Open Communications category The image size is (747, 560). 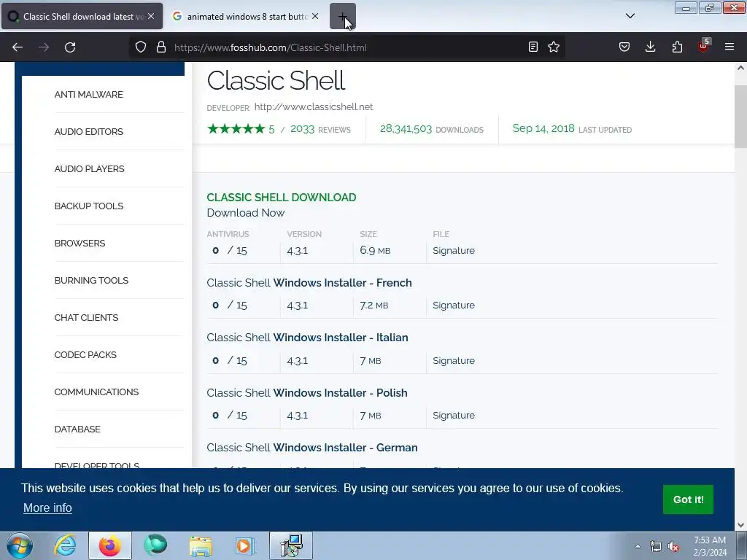(96, 392)
